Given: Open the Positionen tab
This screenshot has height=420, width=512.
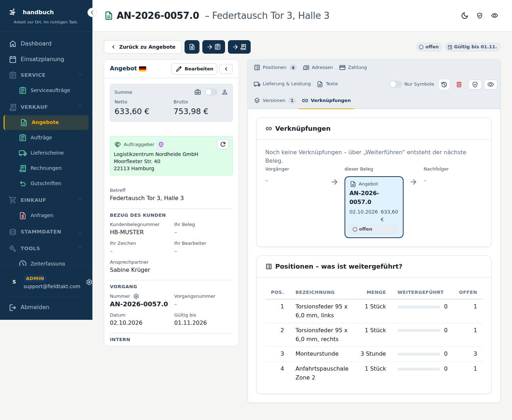Looking at the screenshot, I should click(x=275, y=68).
